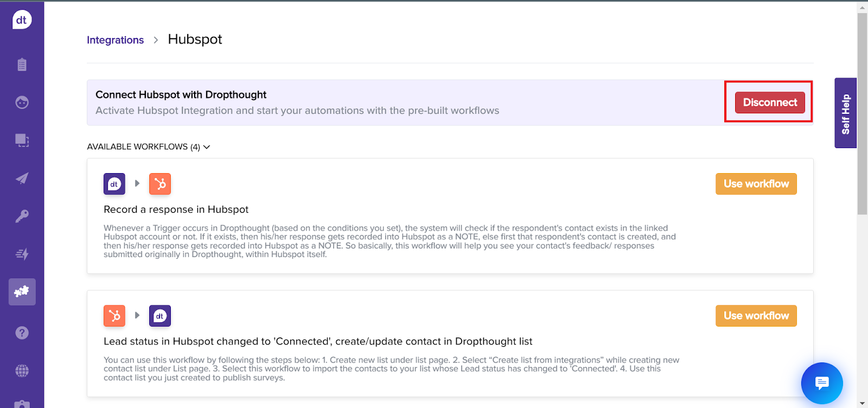Open the question mark help icon
The height and width of the screenshot is (408, 868).
pos(22,333)
